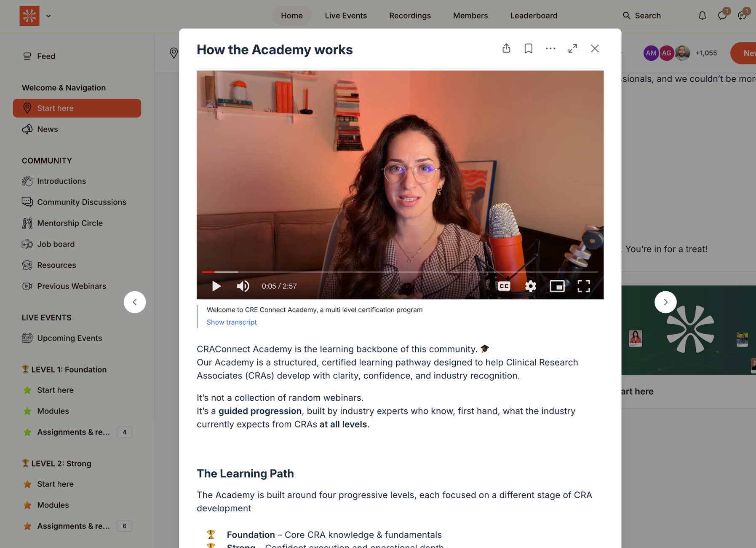Open Leaderboard tab
Viewport: 756px width, 548px height.
[x=534, y=16]
